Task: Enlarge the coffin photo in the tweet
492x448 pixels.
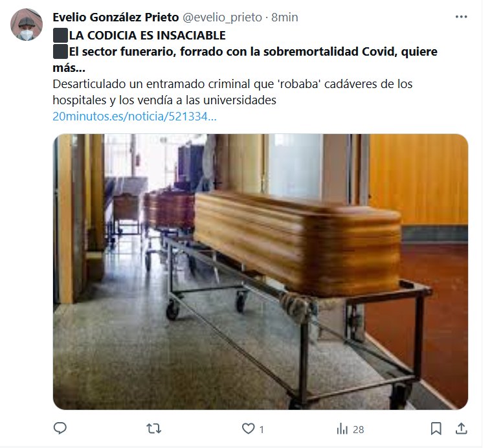Action: point(260,272)
